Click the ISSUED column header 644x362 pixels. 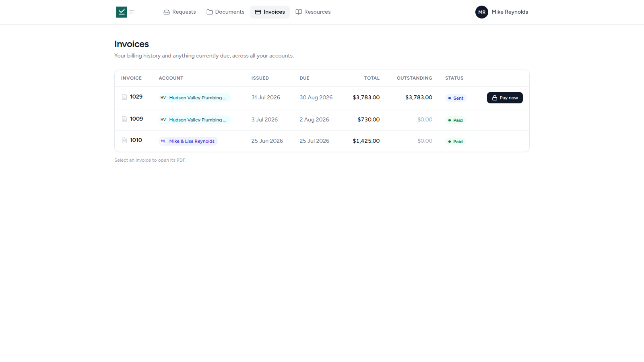[x=260, y=78]
